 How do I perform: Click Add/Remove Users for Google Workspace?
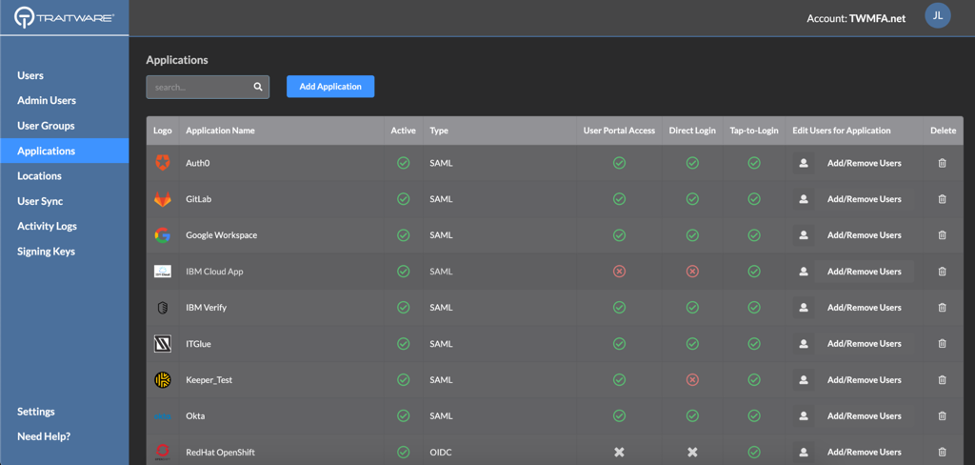[x=864, y=235]
